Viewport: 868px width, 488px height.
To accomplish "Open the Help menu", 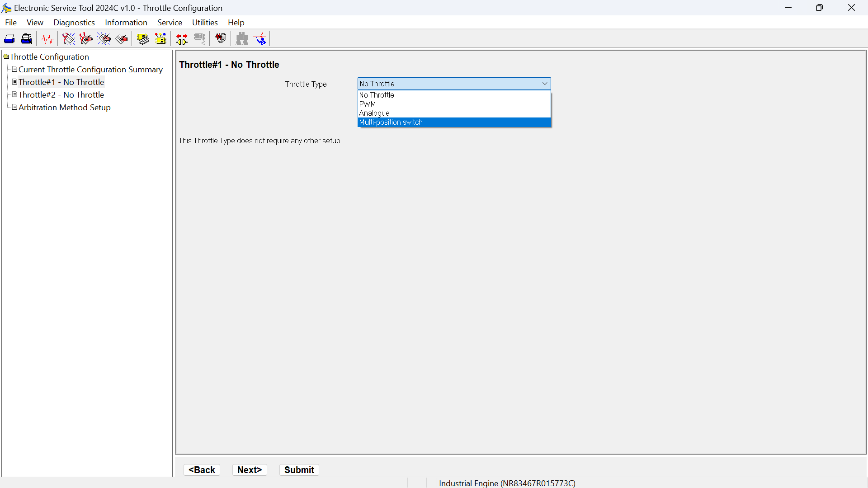I will click(x=236, y=23).
